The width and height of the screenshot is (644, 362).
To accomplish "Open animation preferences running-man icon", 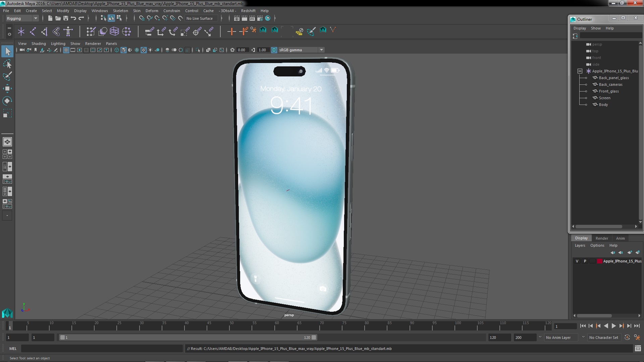I will click(x=637, y=338).
